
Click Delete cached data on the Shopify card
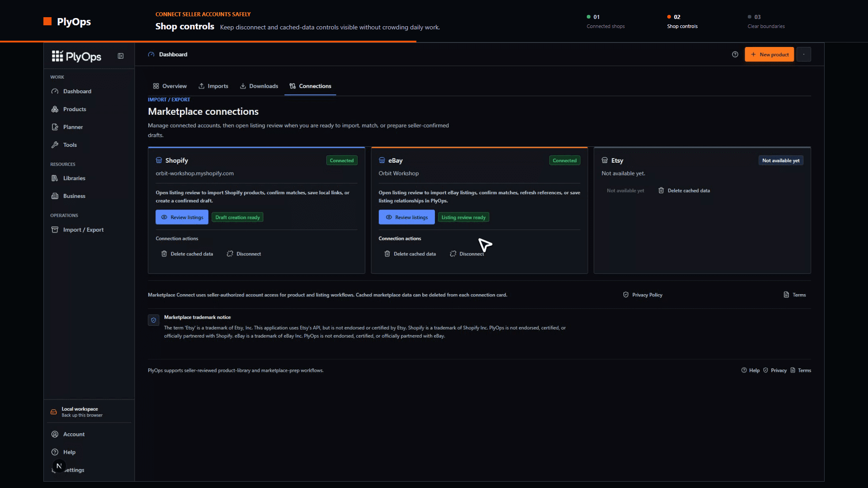(x=187, y=254)
